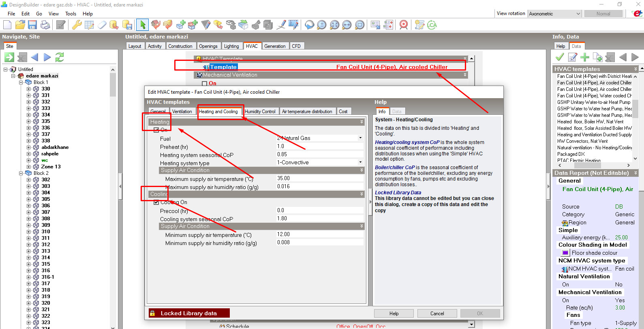The image size is (644, 329).
Task: Expand tree node for zone 330
Action: click(x=29, y=89)
